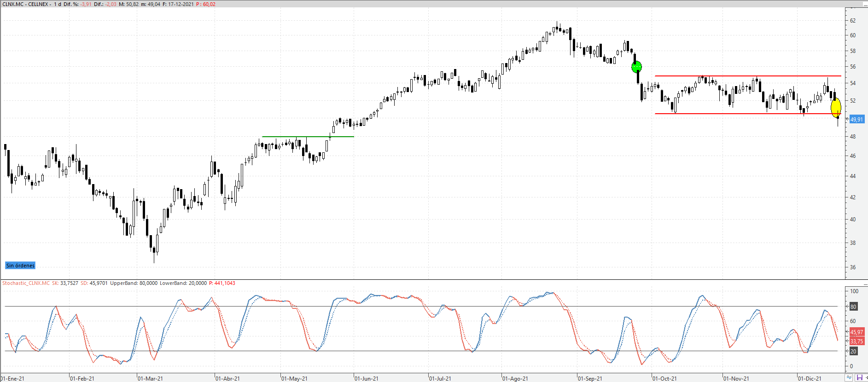Viewport: 868px width, 382px height.
Task: Click the 'Dif.: -2,03' value
Action: click(105, 4)
